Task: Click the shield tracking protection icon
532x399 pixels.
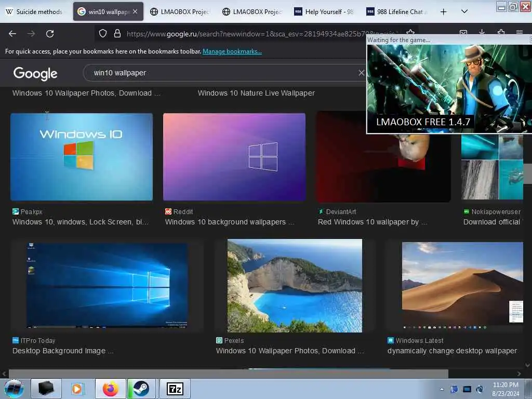Action: (x=103, y=33)
